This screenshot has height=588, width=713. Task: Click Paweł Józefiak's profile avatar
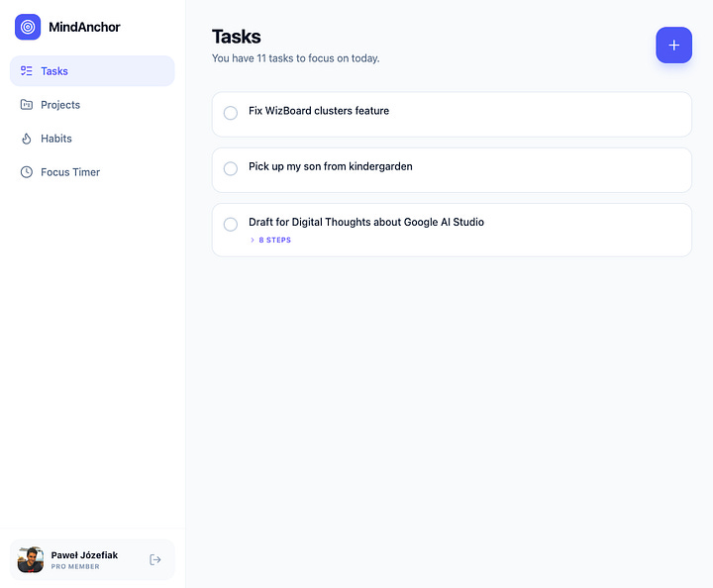point(31,559)
